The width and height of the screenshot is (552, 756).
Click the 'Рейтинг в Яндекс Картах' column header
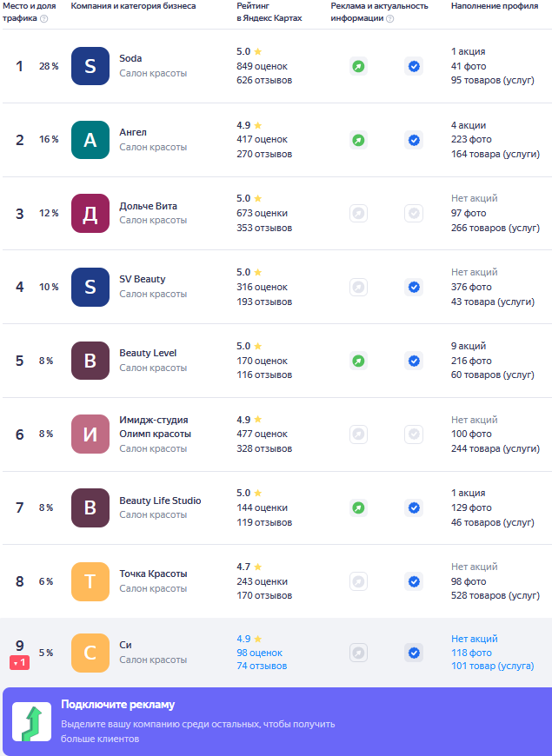[x=269, y=12]
